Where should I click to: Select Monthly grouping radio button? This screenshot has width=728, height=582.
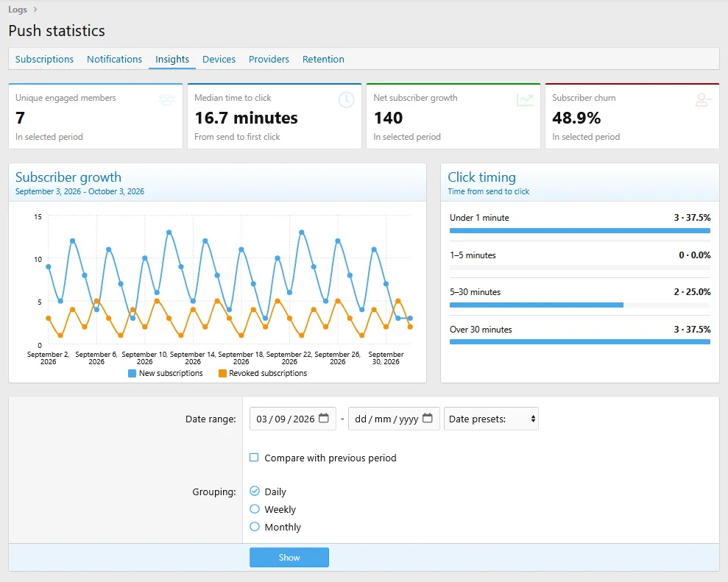pyautogui.click(x=255, y=526)
